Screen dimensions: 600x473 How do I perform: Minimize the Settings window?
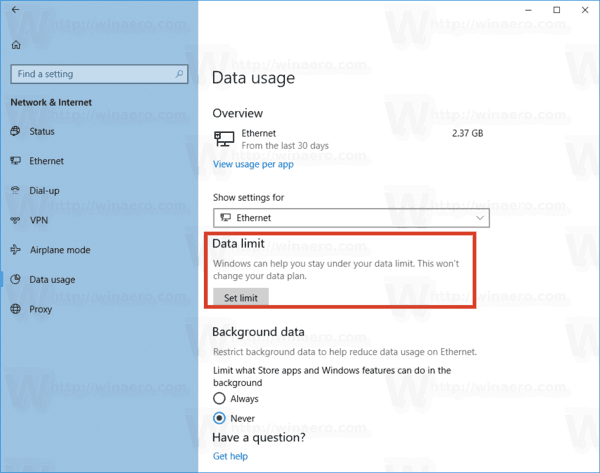528,10
